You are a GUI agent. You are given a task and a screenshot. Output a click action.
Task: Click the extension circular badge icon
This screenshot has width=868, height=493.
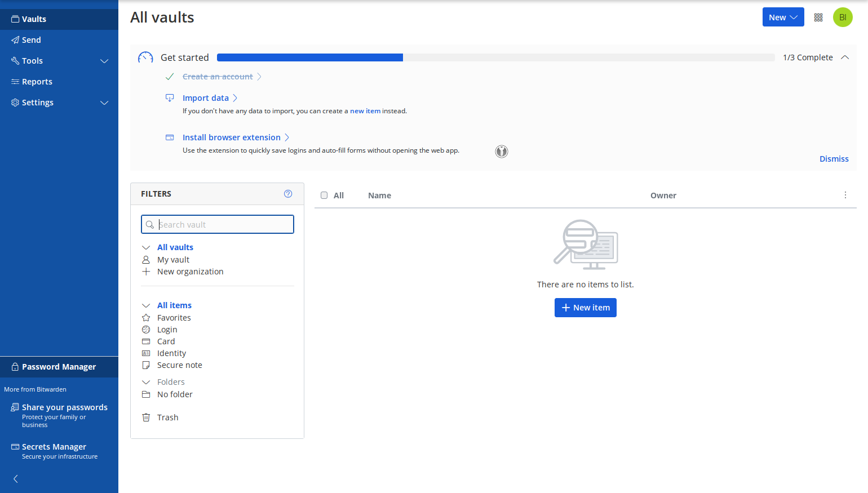[502, 152]
